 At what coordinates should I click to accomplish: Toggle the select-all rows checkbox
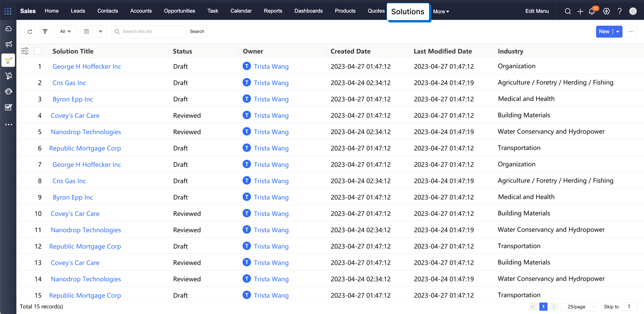[38, 51]
